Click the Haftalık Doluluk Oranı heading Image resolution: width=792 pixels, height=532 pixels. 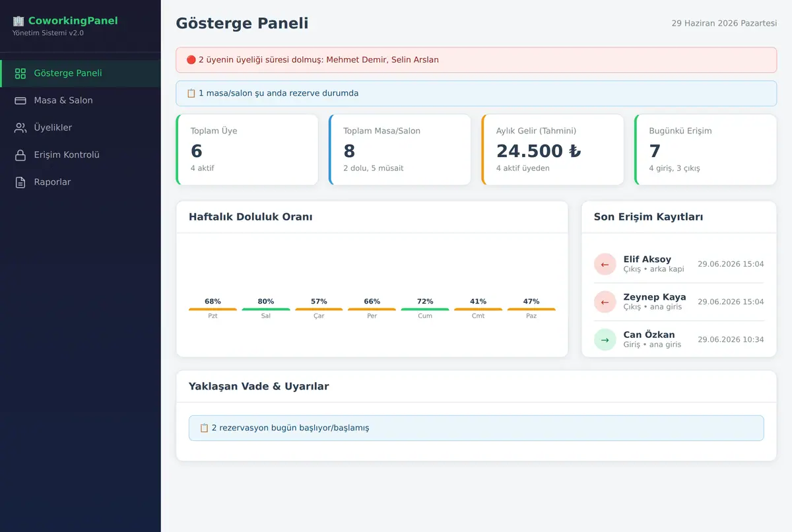[251, 217]
